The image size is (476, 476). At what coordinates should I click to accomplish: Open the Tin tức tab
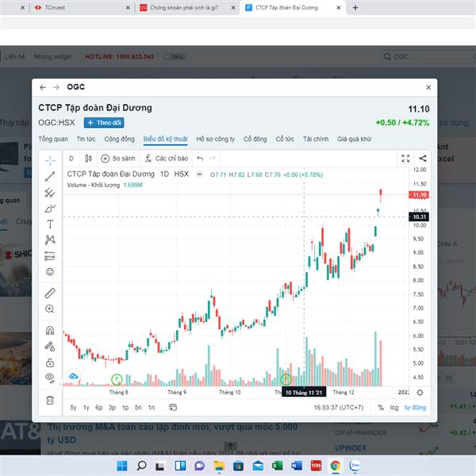point(86,139)
